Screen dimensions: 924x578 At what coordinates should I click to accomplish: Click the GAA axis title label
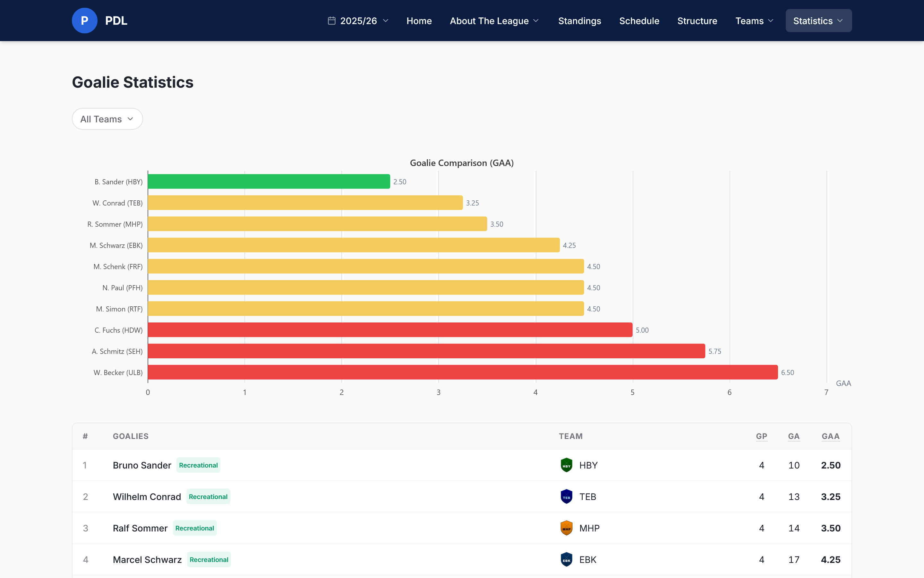point(843,383)
